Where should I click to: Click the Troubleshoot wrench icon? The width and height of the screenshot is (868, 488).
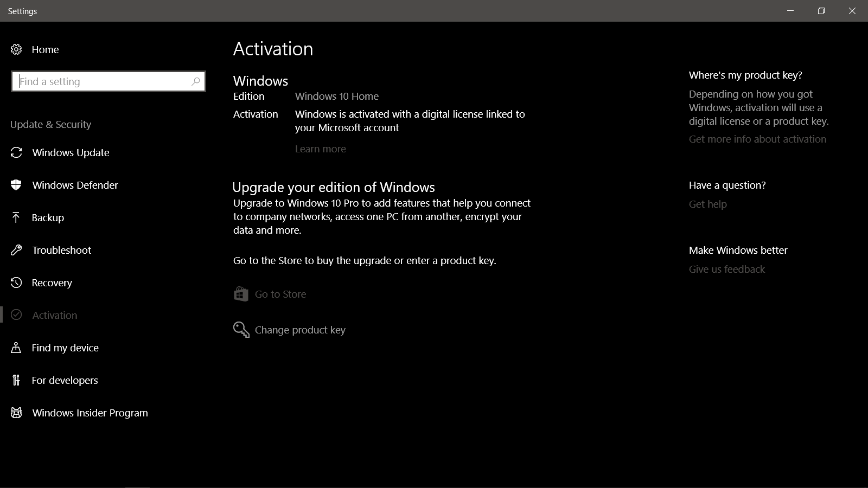coord(16,250)
